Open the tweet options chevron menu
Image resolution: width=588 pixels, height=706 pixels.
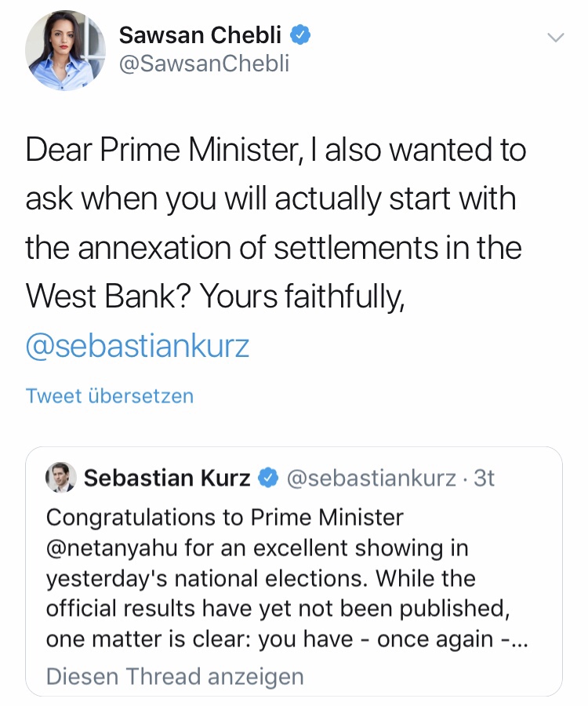pyautogui.click(x=555, y=37)
